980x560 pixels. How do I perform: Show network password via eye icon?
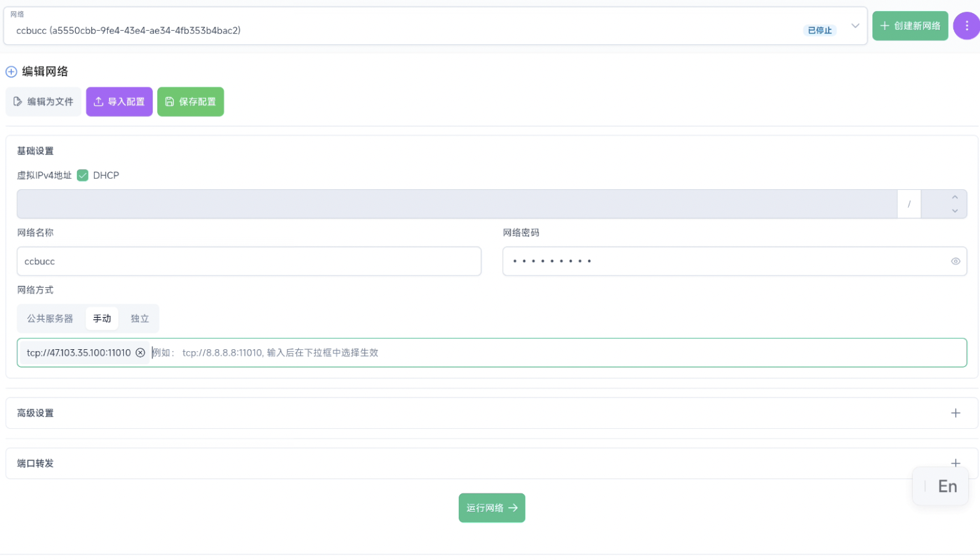click(955, 261)
